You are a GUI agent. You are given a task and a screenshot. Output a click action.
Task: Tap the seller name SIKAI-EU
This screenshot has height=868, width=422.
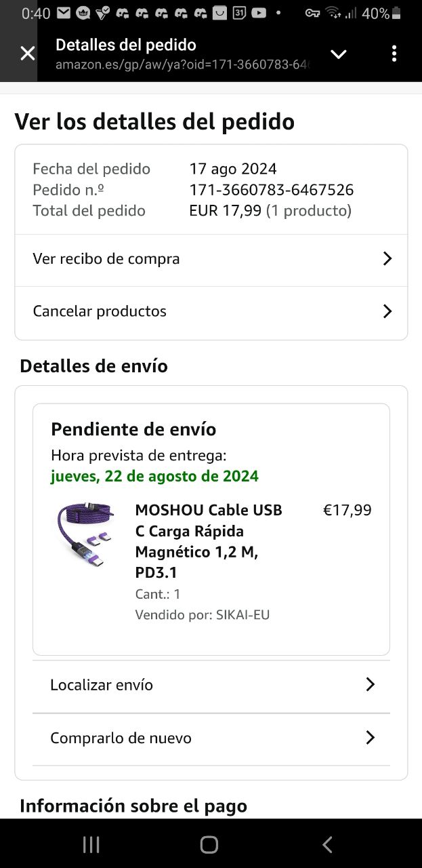pos(242,615)
